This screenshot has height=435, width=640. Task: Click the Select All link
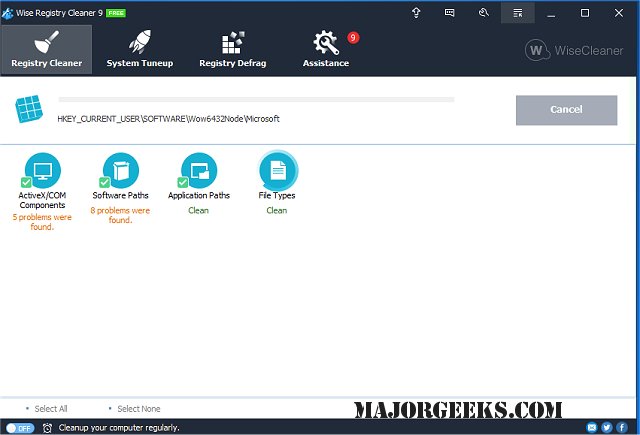coord(51,409)
